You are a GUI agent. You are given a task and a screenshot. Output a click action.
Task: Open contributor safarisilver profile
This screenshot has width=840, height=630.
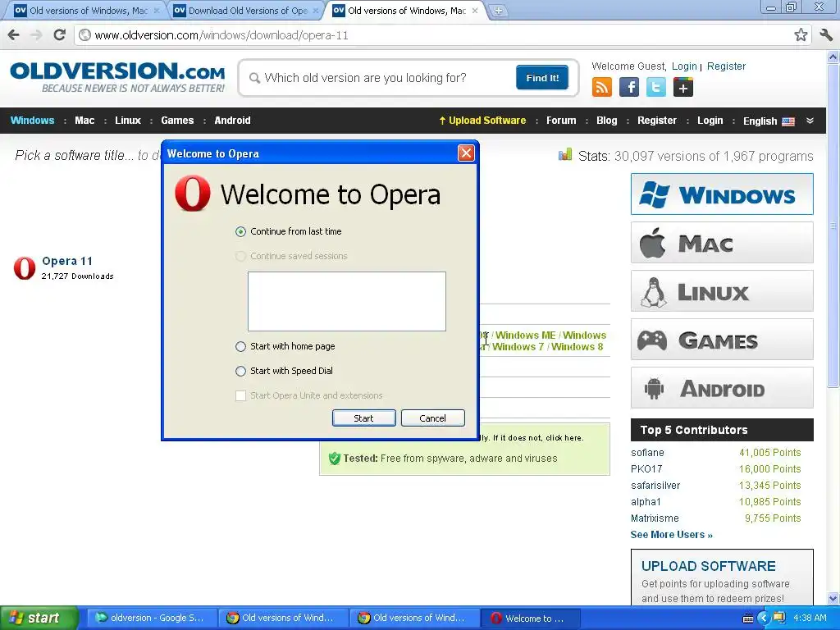[x=655, y=486]
